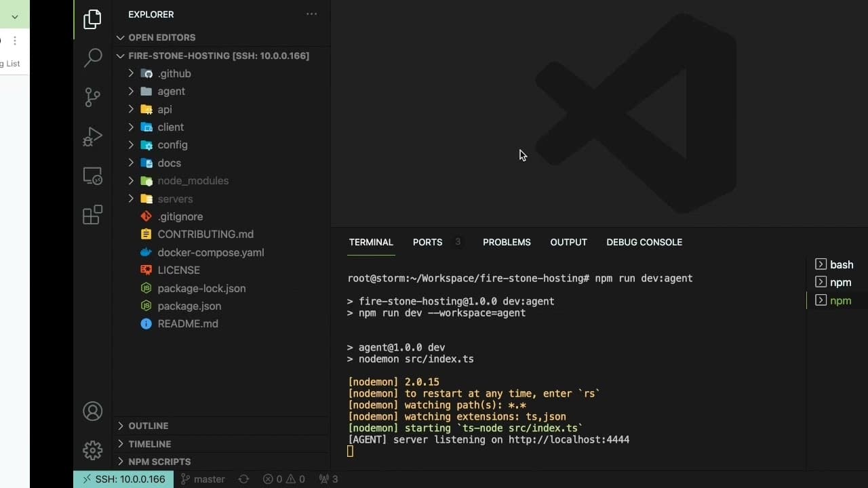
Task: Click the client folder icon
Action: click(x=146, y=127)
